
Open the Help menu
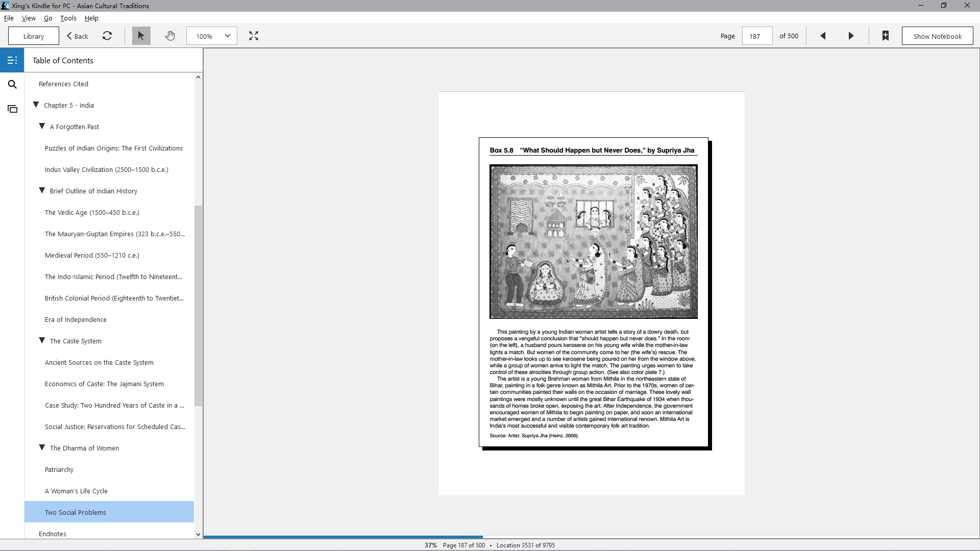(91, 18)
